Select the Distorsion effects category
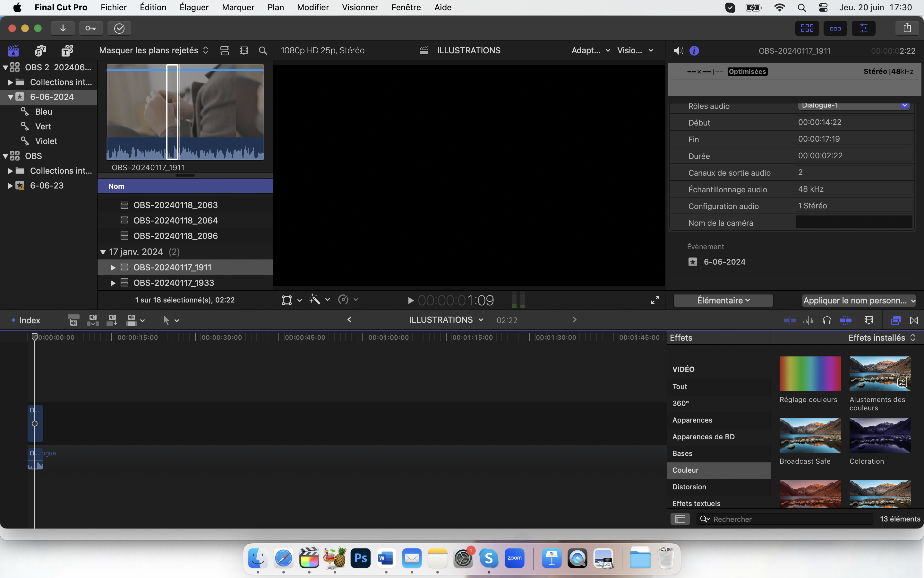924x578 pixels. point(719,486)
